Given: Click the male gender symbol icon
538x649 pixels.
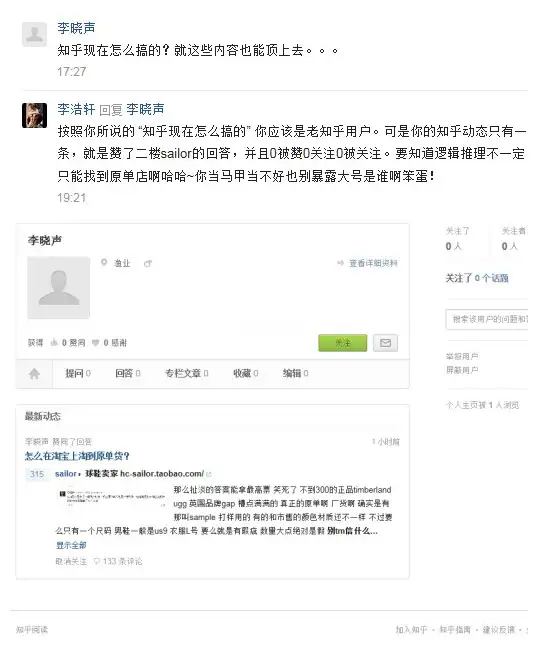Looking at the screenshot, I should click(x=148, y=263).
